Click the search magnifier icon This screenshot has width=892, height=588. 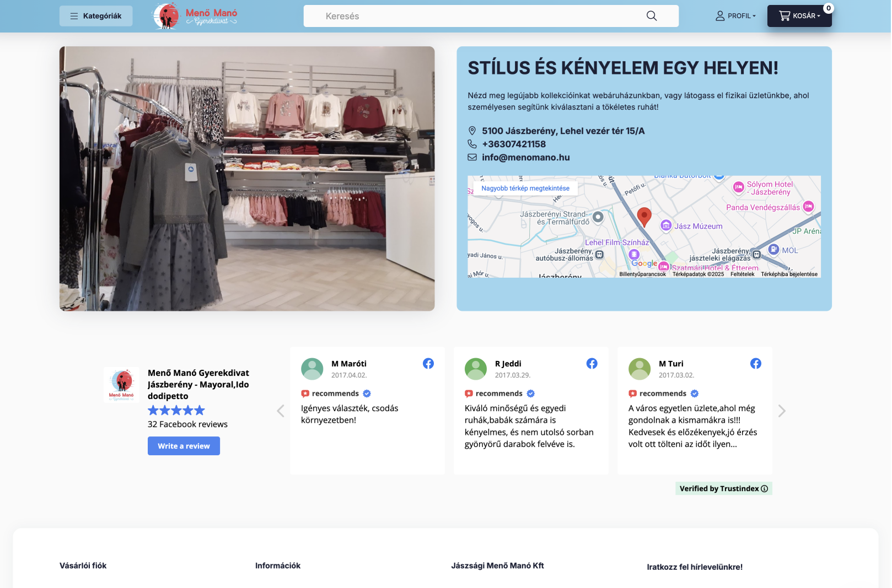click(x=651, y=16)
